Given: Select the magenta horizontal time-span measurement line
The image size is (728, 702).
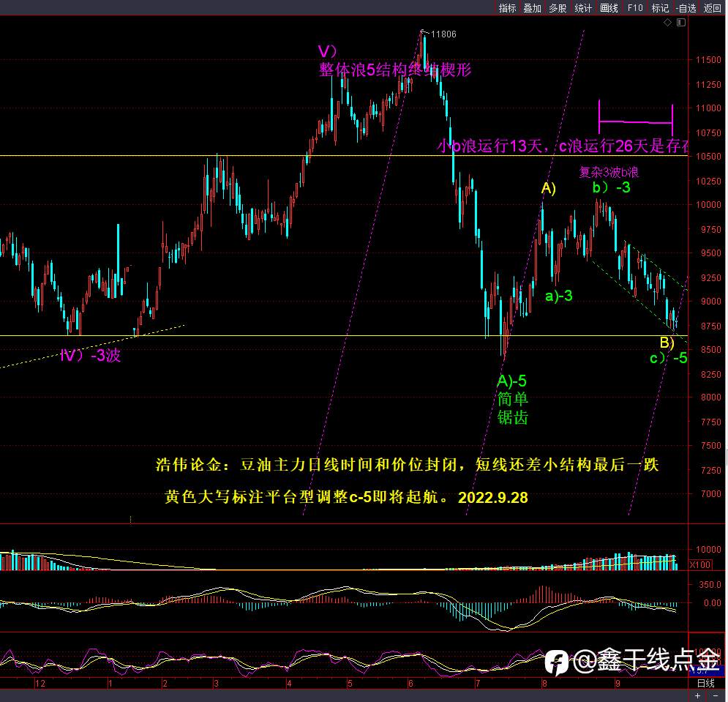Looking at the screenshot, I should [636, 122].
